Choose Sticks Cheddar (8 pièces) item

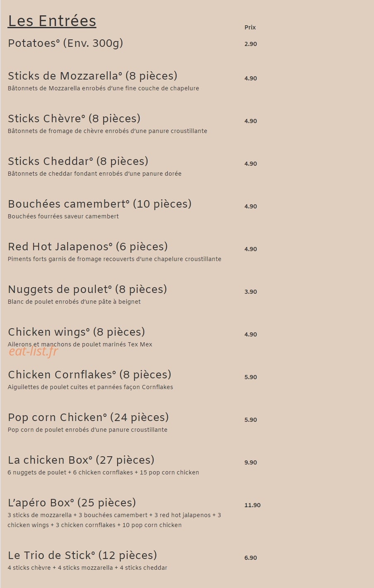click(x=78, y=161)
